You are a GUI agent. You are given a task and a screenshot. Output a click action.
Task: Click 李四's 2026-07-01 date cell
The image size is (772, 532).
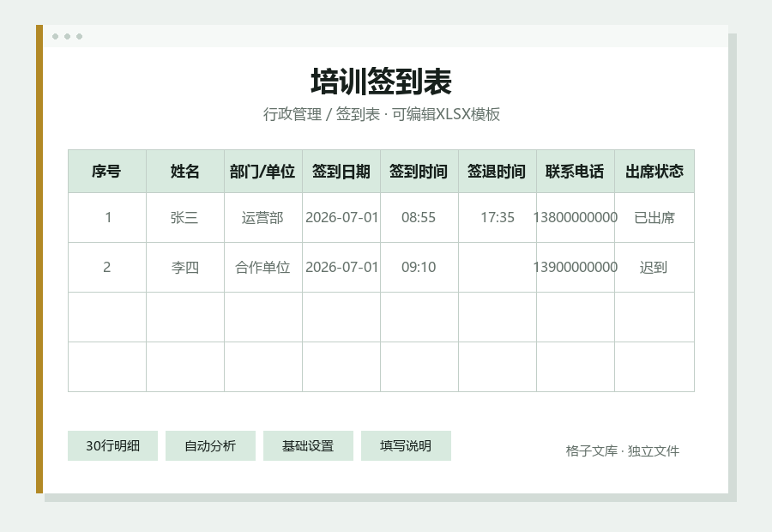coord(341,268)
